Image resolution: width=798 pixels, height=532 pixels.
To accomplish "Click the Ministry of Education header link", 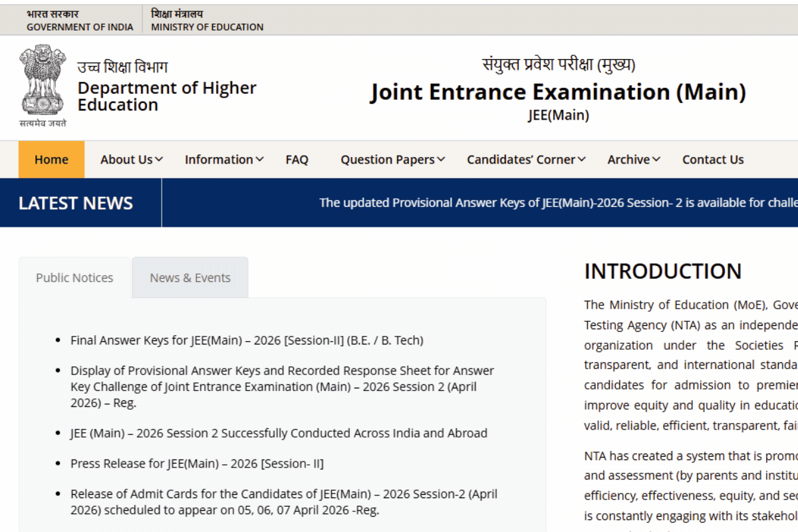I will (x=207, y=21).
